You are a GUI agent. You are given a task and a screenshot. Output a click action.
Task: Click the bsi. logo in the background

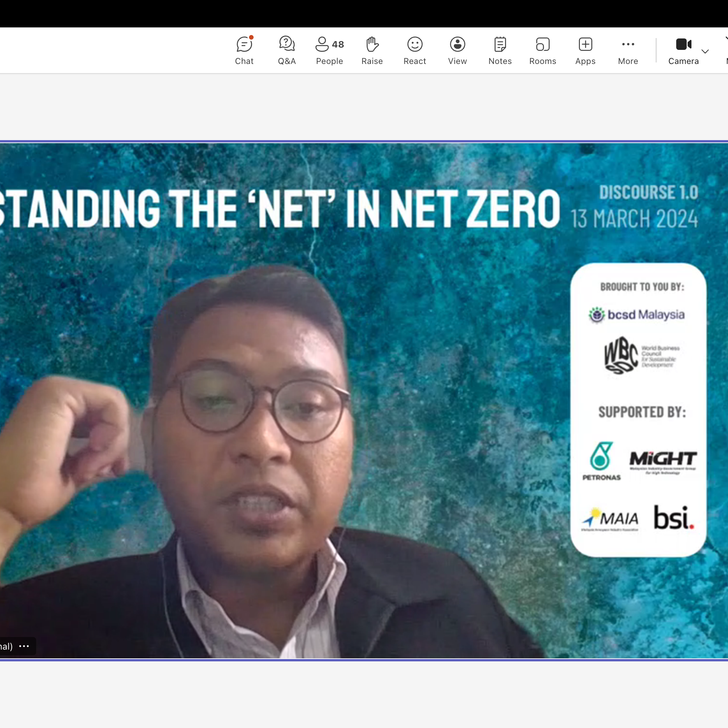click(674, 518)
